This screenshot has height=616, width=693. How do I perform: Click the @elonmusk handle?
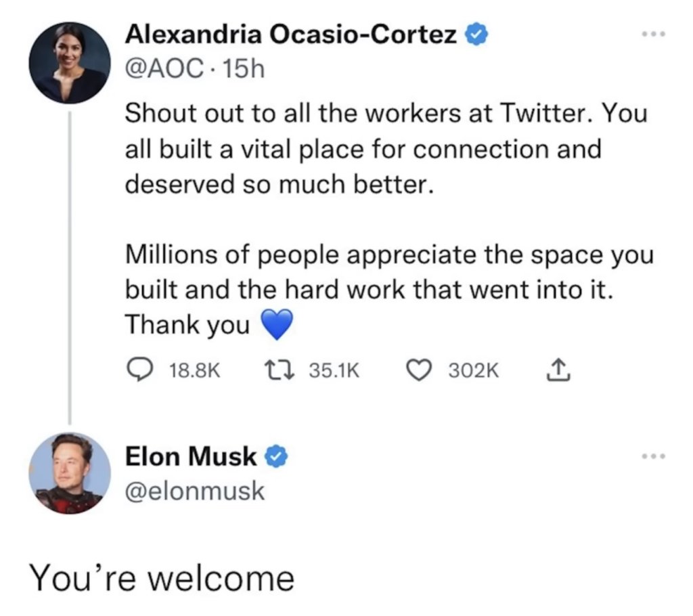click(195, 491)
